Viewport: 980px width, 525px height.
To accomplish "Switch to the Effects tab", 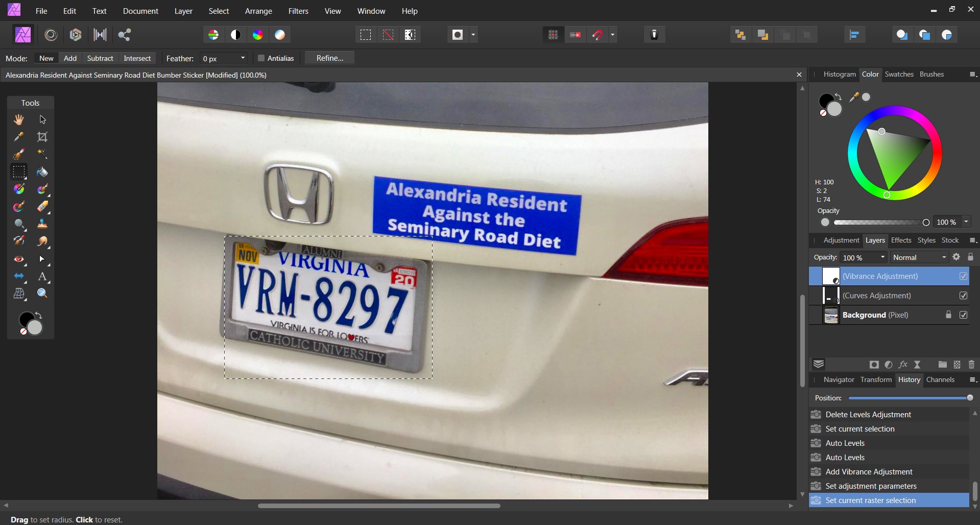I will 901,240.
